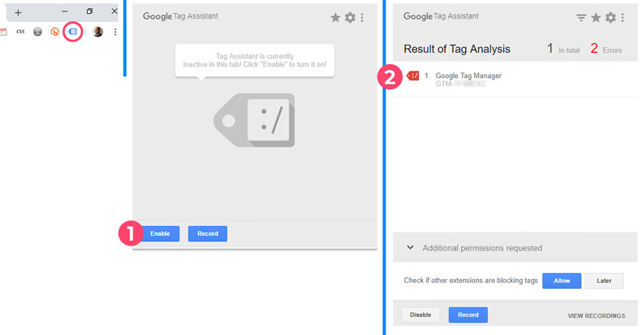The image size is (644, 335).
Task: Open settings gear in Tag Analysis panel
Action: (x=611, y=17)
